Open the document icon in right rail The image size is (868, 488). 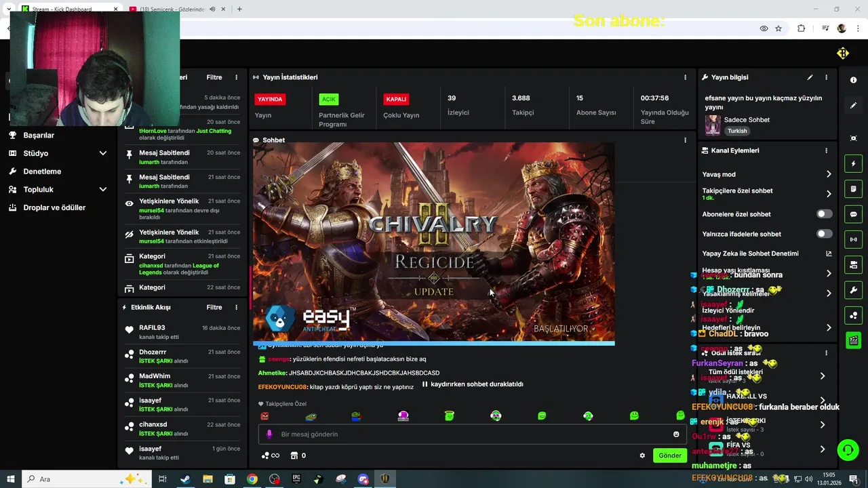tap(853, 189)
